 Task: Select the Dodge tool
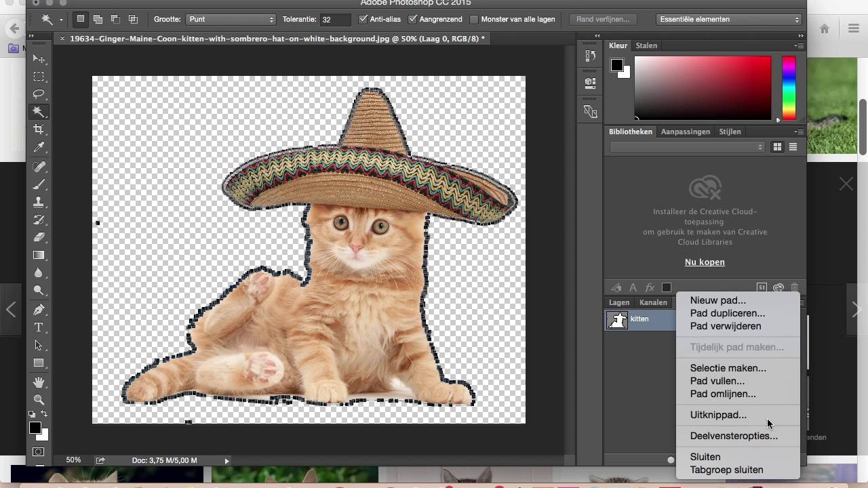(39, 290)
